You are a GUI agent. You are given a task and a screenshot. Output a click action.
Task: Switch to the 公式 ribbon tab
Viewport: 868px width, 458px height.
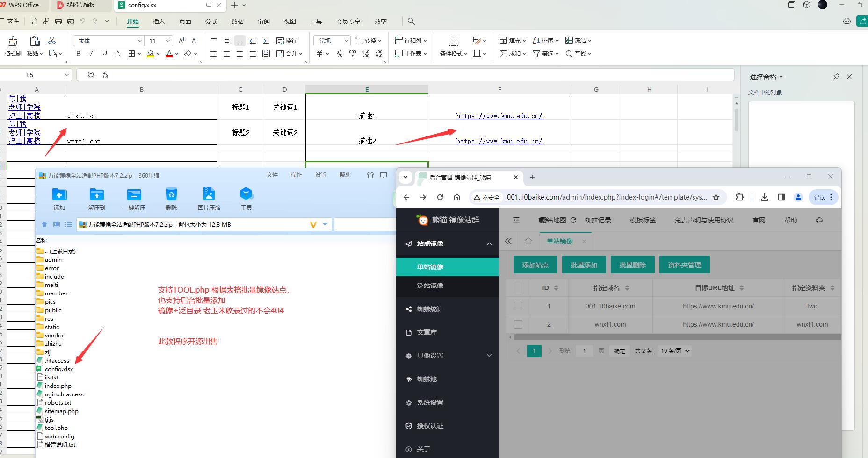pyautogui.click(x=211, y=21)
